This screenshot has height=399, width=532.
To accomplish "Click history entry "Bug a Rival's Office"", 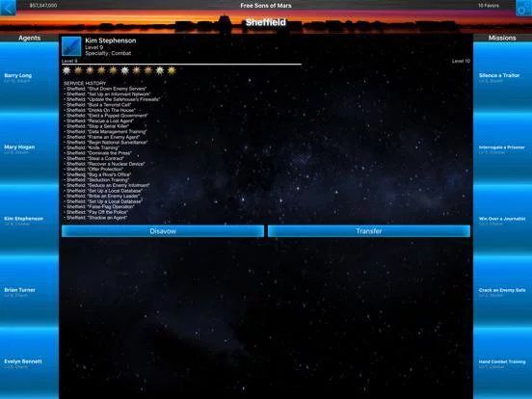I will pos(97,174).
